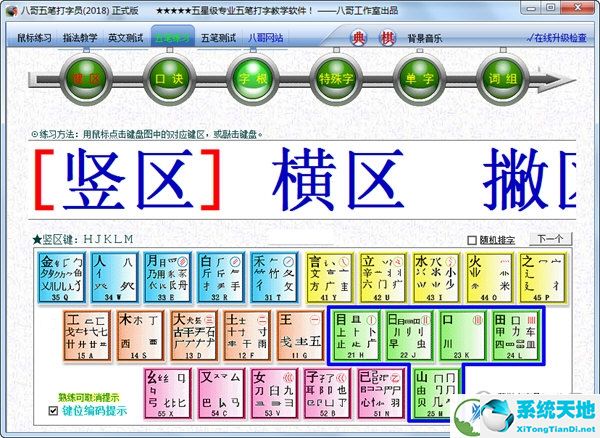Click the 立 key labeled 42 U

383,277
